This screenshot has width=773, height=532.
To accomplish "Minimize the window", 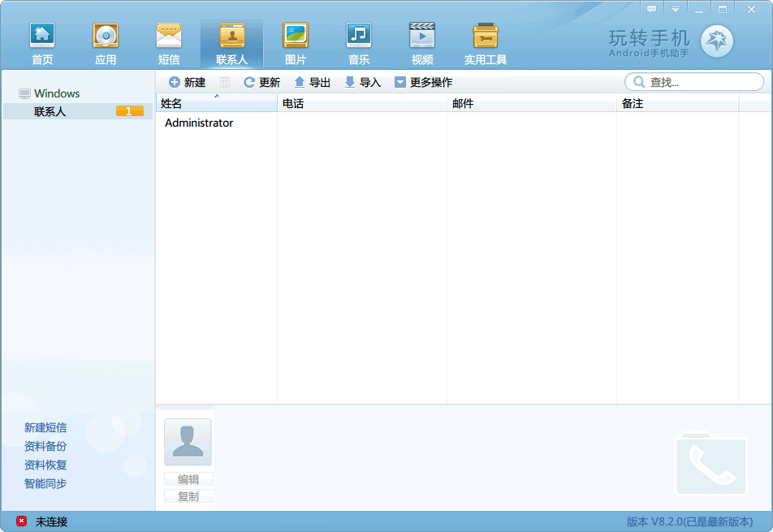I will pyautogui.click(x=699, y=9).
